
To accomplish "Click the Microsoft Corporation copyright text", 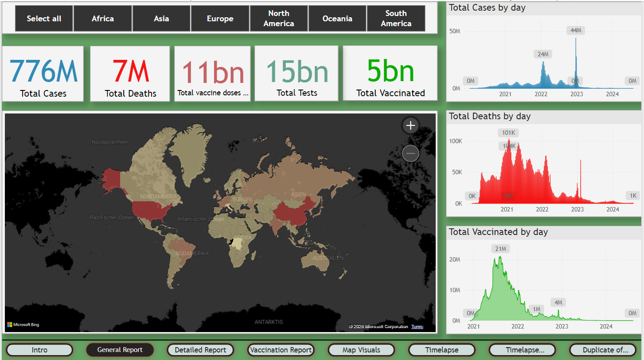I will click(x=379, y=327).
